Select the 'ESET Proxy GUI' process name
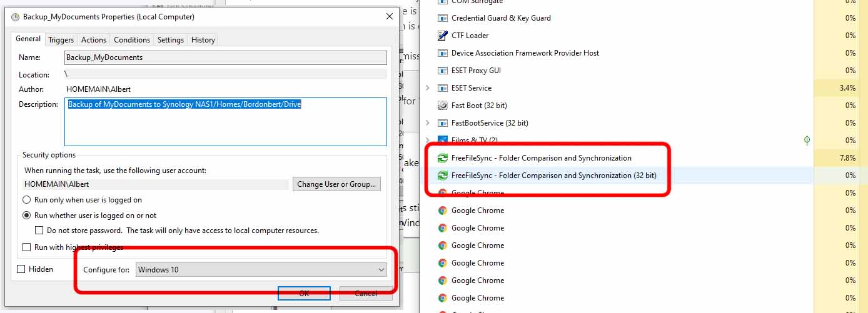Image resolution: width=868 pixels, height=313 pixels. pos(476,71)
